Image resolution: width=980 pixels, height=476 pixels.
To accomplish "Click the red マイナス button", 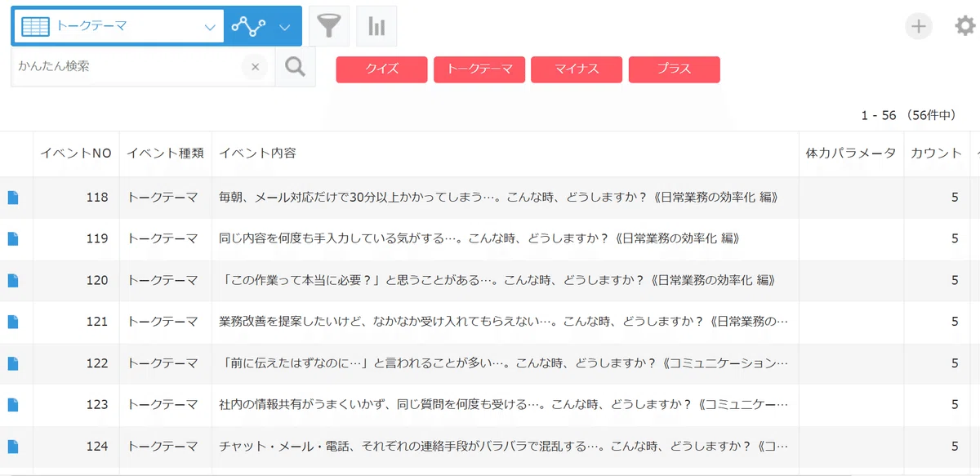I will point(577,69).
